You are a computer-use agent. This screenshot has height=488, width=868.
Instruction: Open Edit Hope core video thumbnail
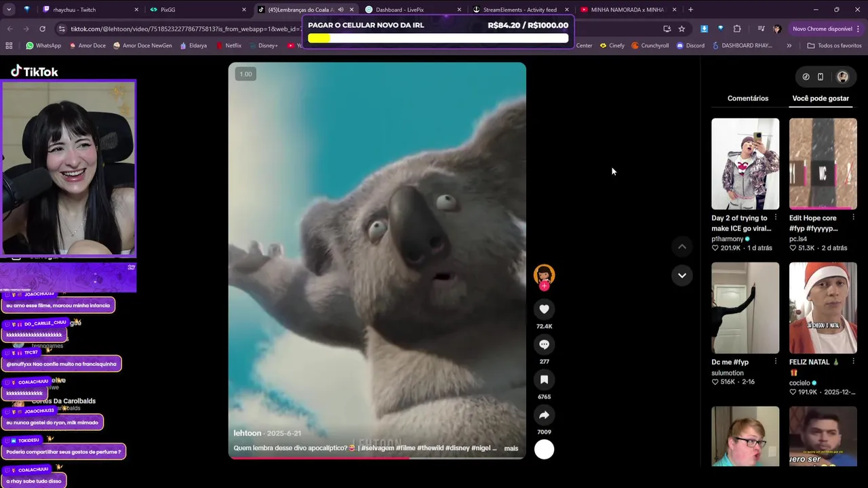823,164
